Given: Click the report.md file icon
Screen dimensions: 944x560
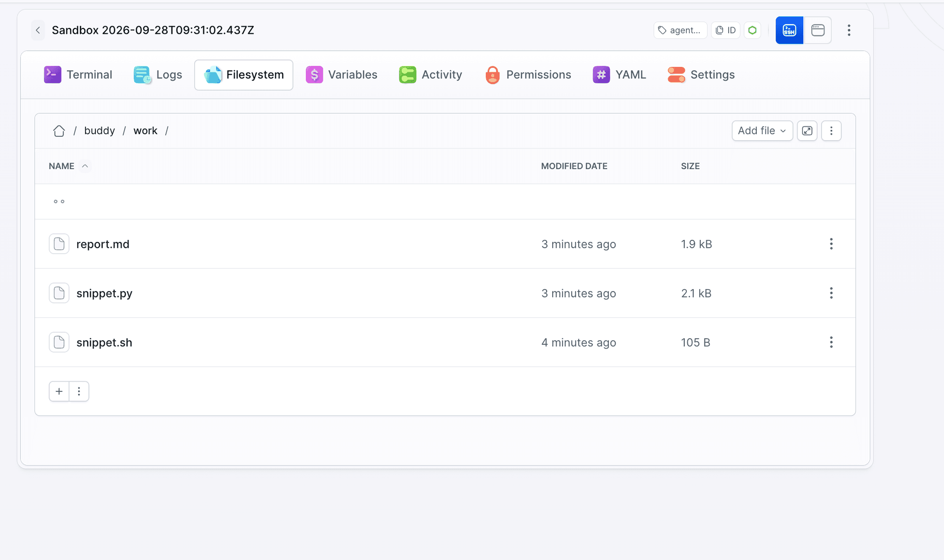Looking at the screenshot, I should [59, 244].
